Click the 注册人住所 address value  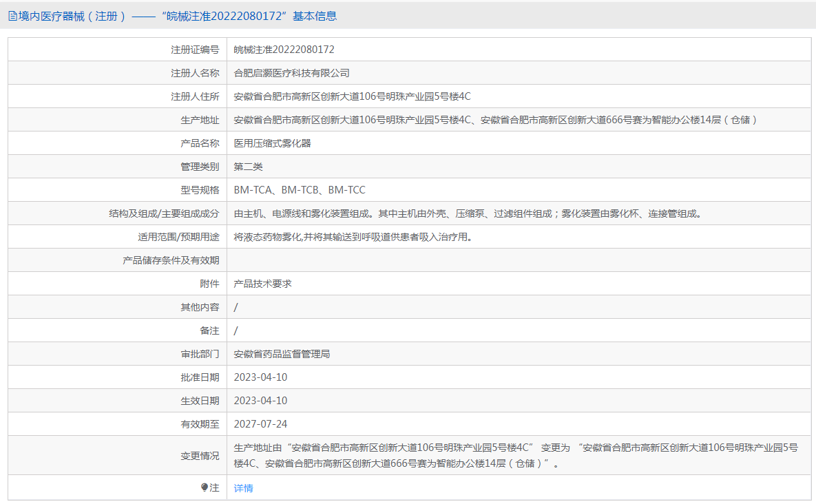point(352,96)
